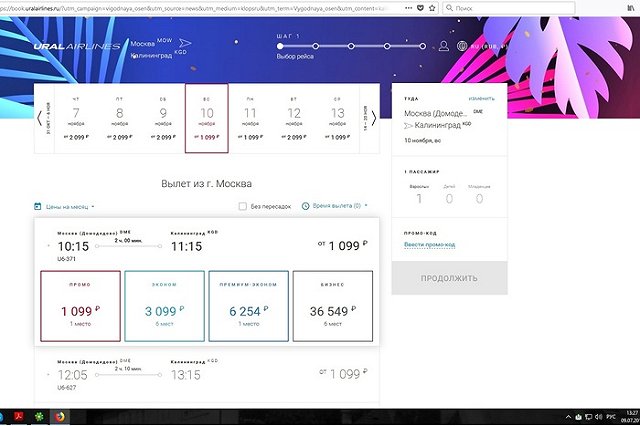Click the 'Ввести промо-код' link
The height and width of the screenshot is (426, 640).
pyautogui.click(x=431, y=246)
